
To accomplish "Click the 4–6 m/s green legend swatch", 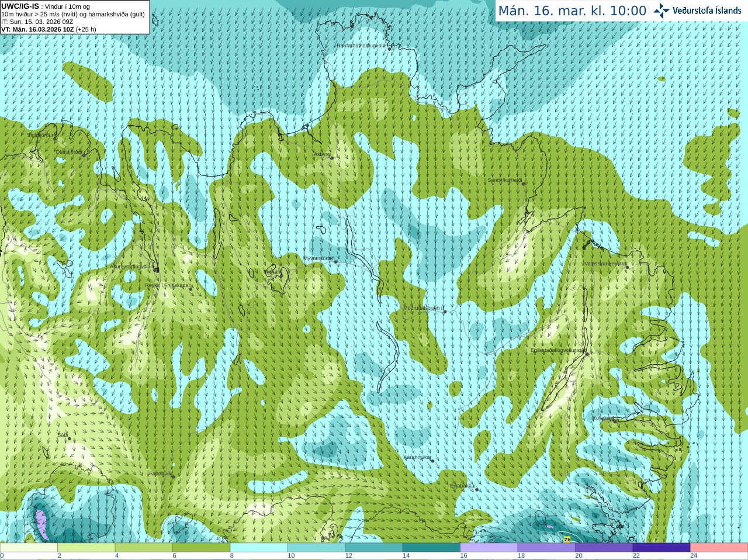I will point(144,548).
